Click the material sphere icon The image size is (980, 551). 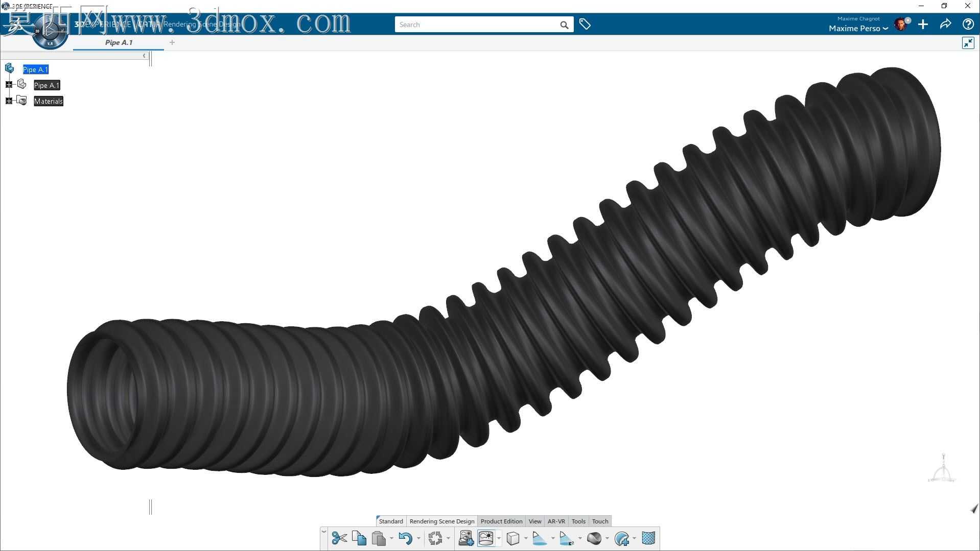point(594,538)
